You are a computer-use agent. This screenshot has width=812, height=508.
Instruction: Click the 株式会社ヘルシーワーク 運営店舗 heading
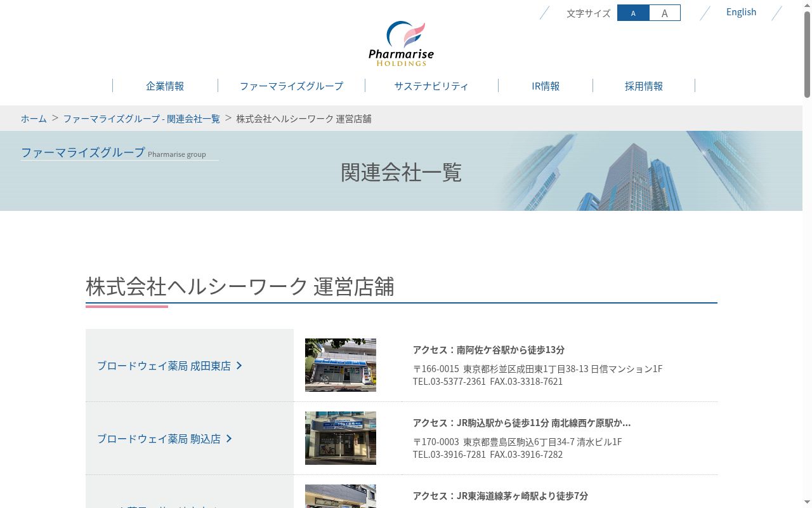[240, 287]
